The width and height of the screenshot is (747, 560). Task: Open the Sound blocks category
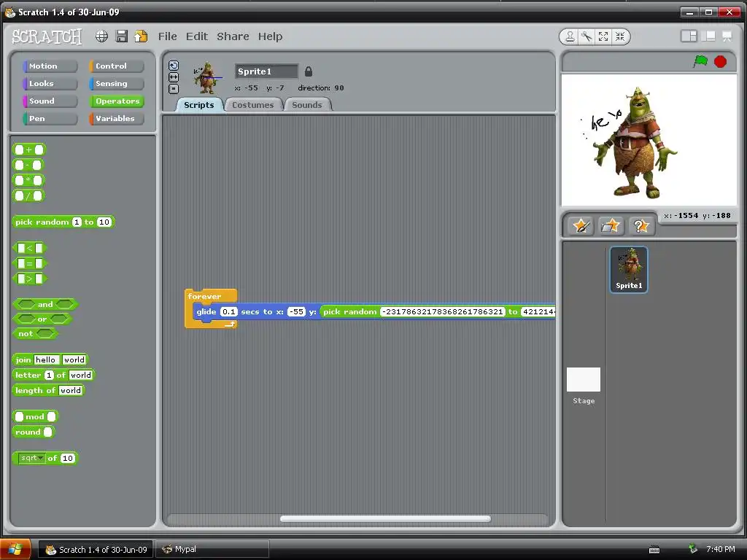(x=50, y=101)
